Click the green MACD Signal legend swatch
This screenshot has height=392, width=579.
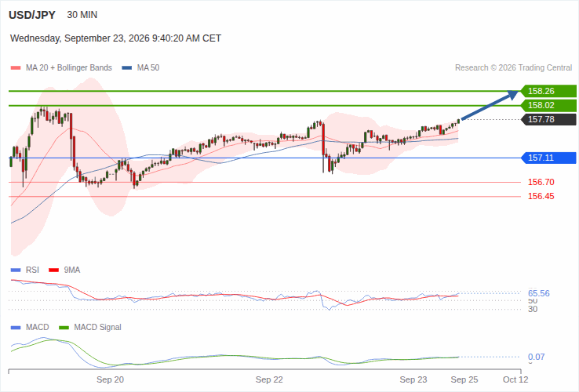point(64,328)
